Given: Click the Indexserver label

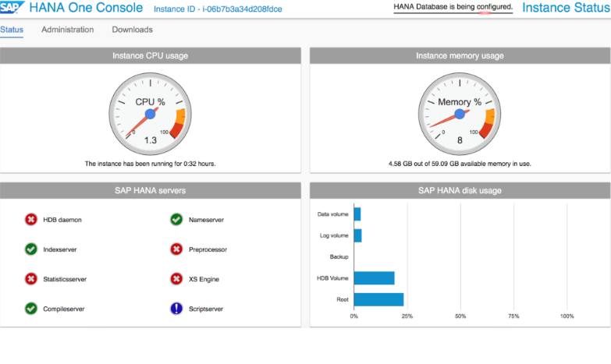Looking at the screenshot, I should (60, 249).
